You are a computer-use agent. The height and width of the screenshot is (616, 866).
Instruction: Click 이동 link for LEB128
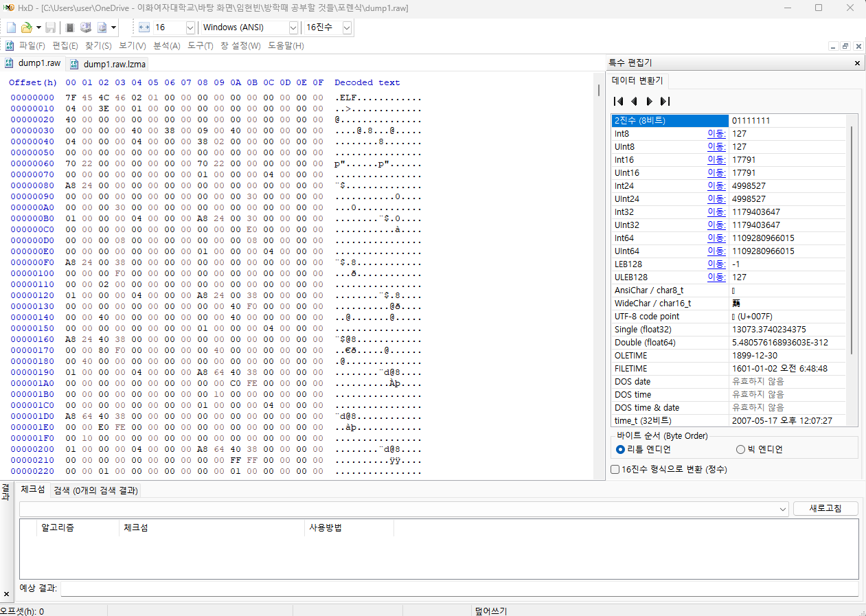pyautogui.click(x=716, y=264)
